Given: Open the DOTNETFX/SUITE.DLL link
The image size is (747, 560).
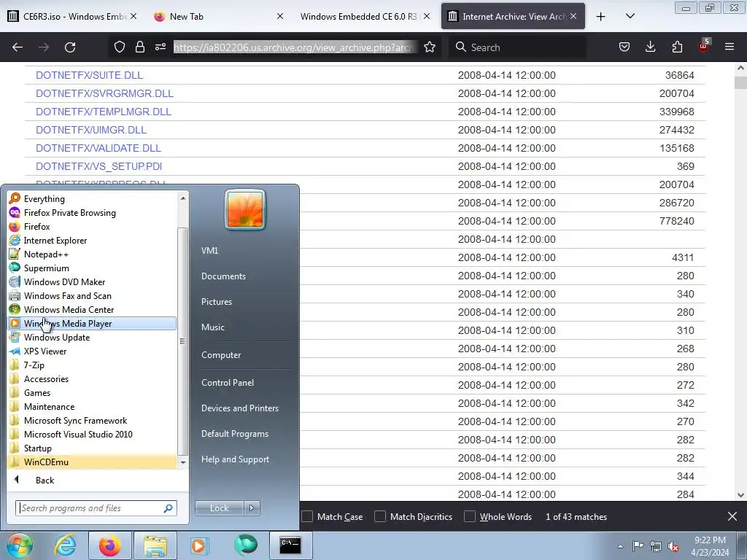Looking at the screenshot, I should tap(89, 75).
